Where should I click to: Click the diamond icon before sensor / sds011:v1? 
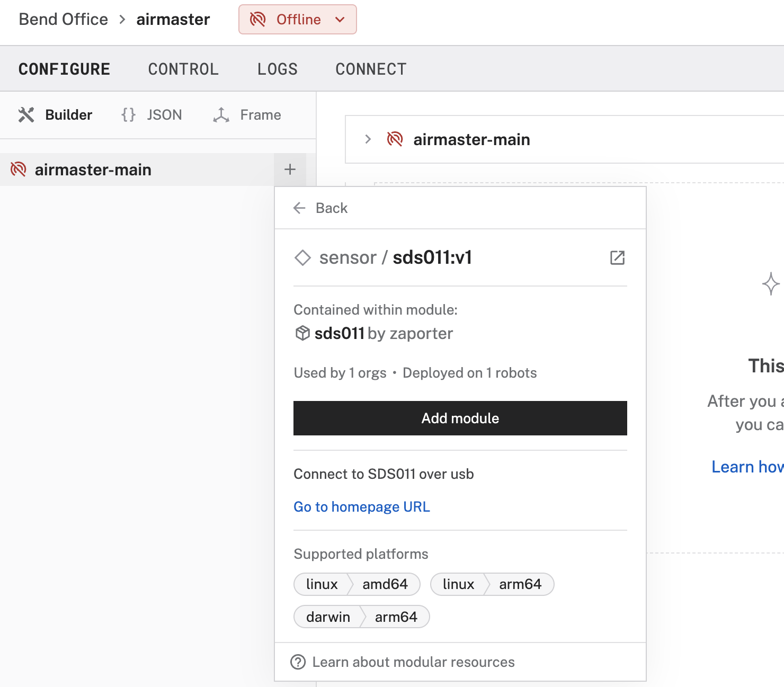[x=302, y=258]
